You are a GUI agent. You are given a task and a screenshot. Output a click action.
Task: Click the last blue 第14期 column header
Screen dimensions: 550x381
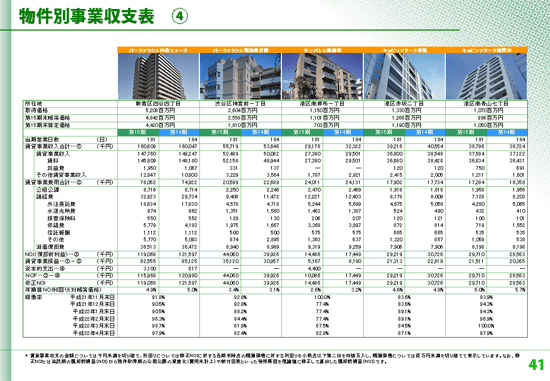[507, 132]
